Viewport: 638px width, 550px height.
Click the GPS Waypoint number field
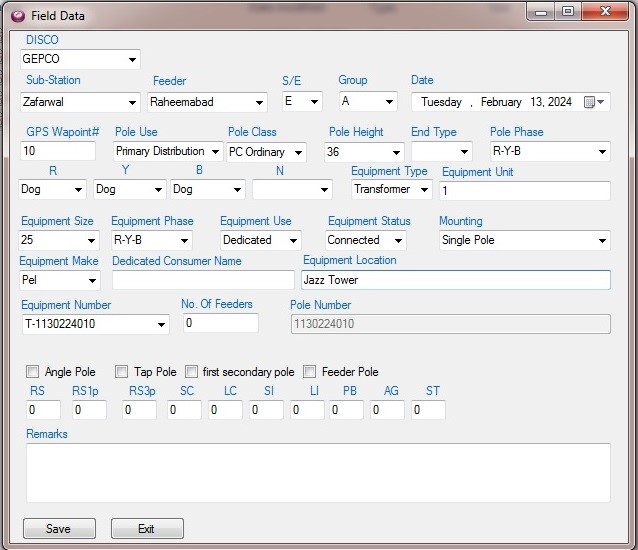point(58,152)
